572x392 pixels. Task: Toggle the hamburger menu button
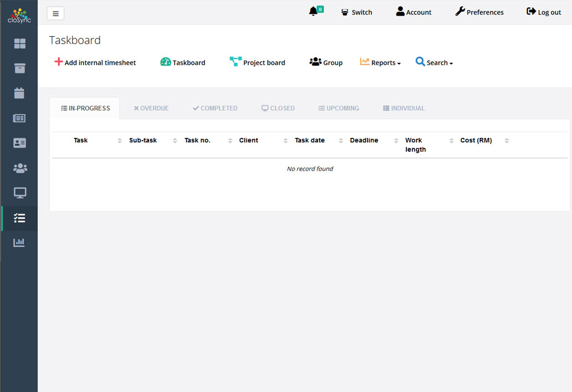coord(56,13)
